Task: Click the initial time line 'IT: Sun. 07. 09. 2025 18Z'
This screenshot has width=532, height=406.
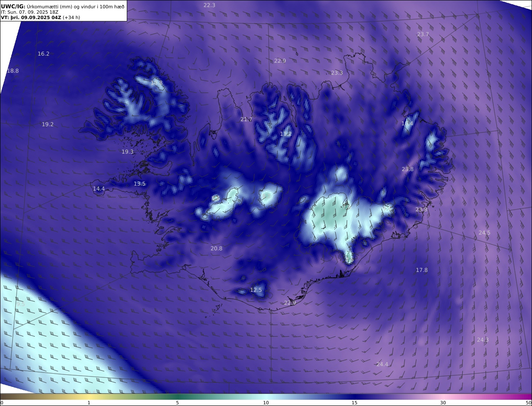Action: click(29, 12)
